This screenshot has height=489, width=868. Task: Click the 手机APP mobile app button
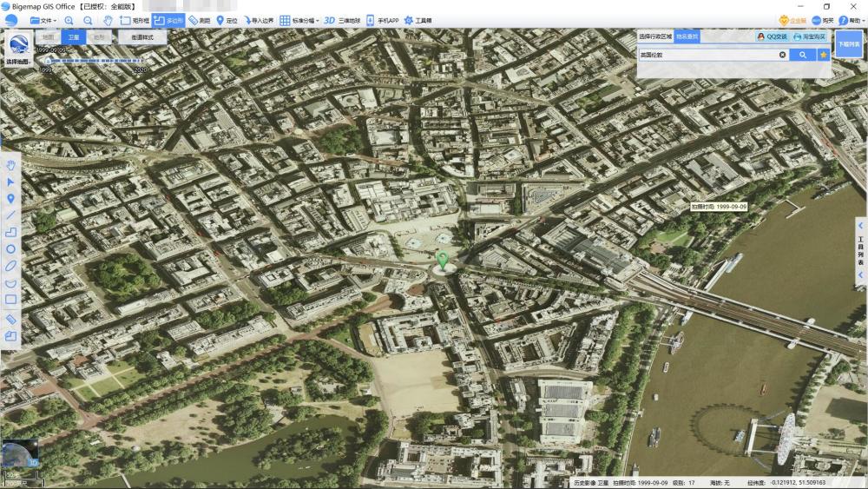383,21
